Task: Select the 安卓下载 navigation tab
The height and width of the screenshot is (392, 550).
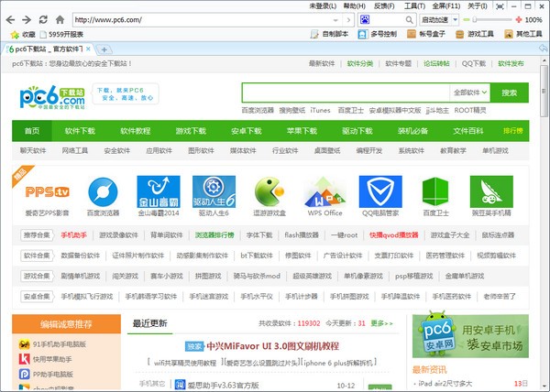Action: coord(247,131)
